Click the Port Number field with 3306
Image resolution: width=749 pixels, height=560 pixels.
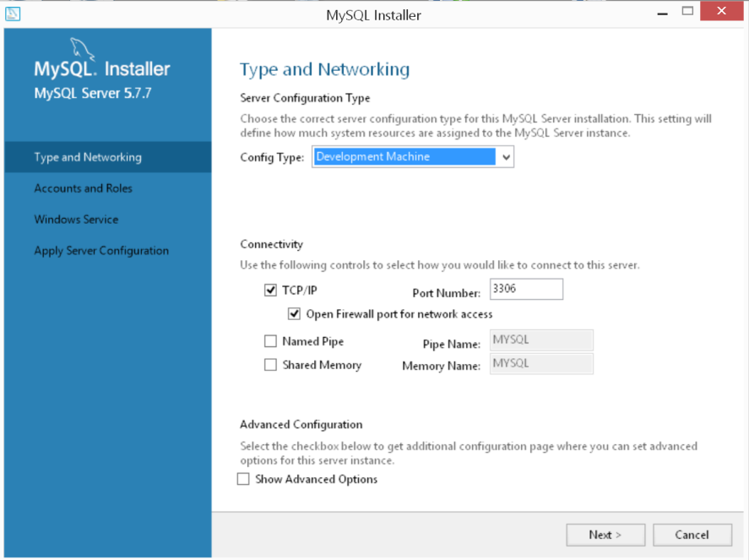point(526,289)
